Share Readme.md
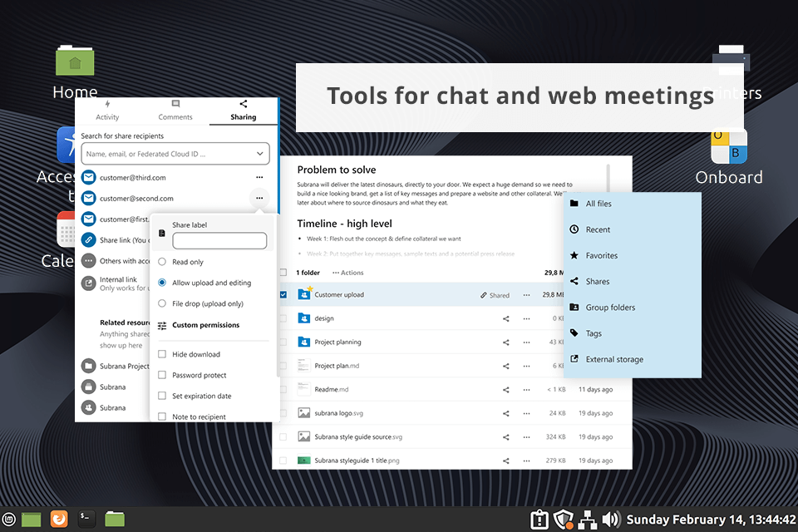Viewport: 798px width, 532px height. click(506, 390)
